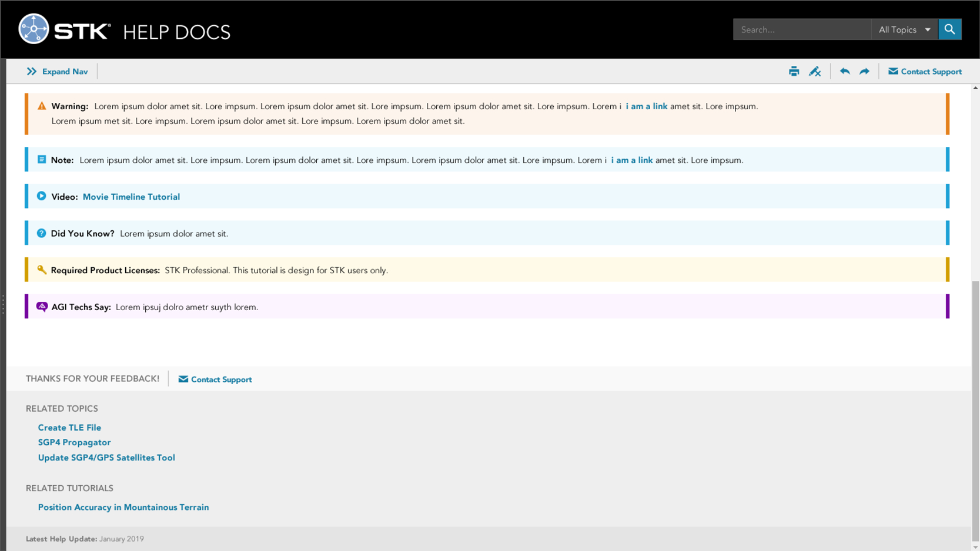Go back with the left arrow icon

[845, 72]
